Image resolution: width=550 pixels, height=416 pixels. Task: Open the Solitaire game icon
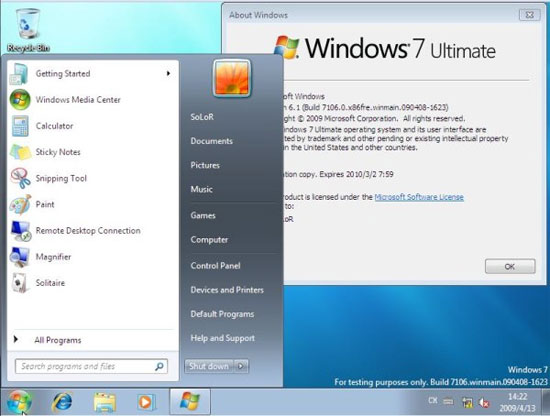20,283
